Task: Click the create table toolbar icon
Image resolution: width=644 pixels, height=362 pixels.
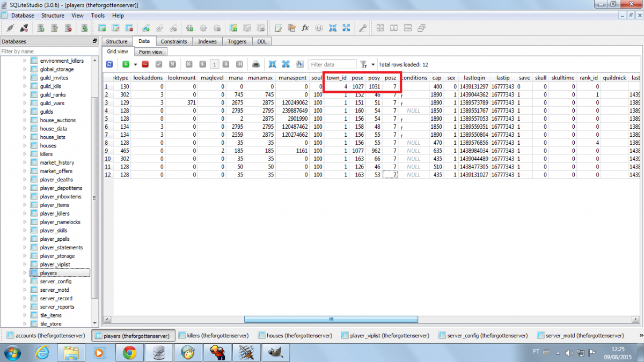Action: click(x=101, y=28)
